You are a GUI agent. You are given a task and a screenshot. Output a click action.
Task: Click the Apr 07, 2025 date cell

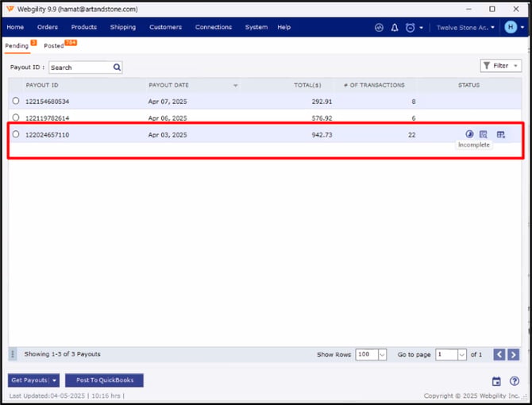pos(168,102)
